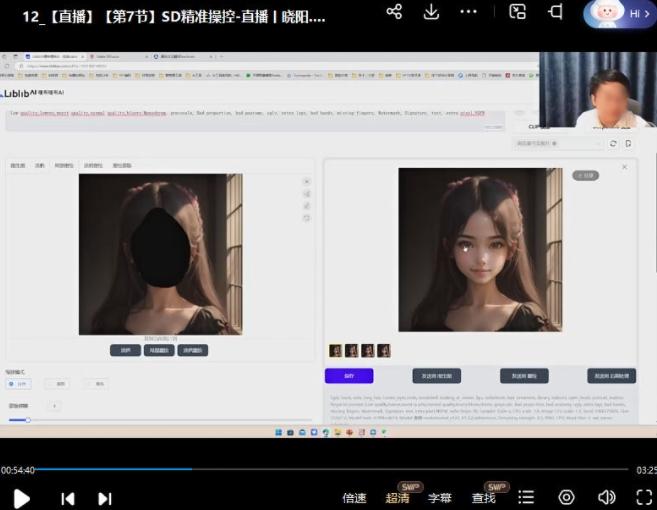The width and height of the screenshot is (657, 510).
Task: Open the 超清 video quality selector
Action: [397, 498]
